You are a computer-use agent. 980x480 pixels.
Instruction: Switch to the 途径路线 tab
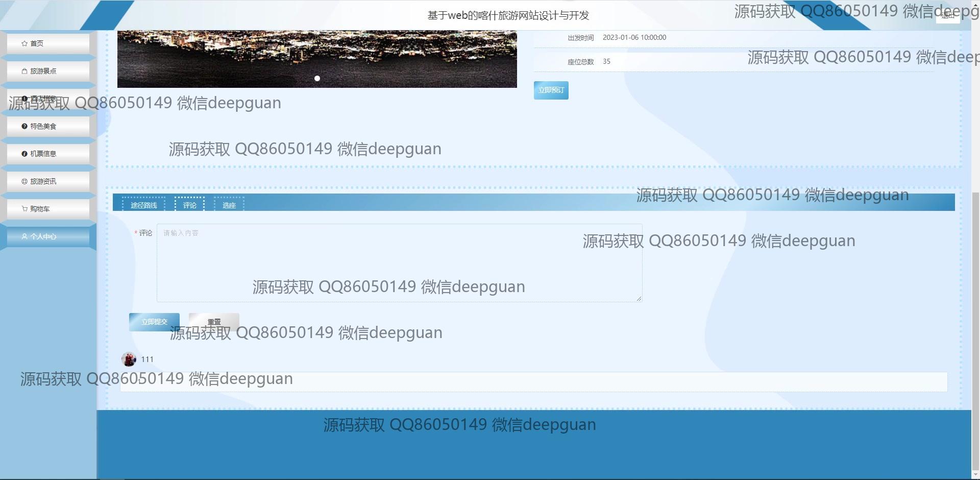144,205
